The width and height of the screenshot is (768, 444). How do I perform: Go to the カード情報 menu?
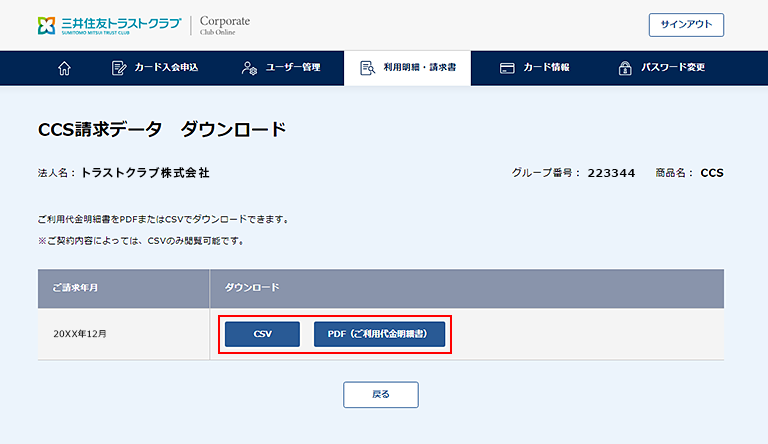click(534, 68)
